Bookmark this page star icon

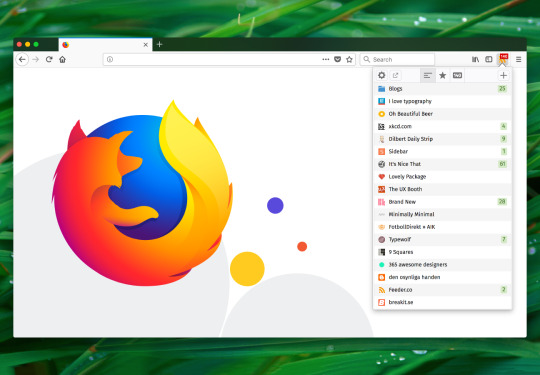point(349,59)
